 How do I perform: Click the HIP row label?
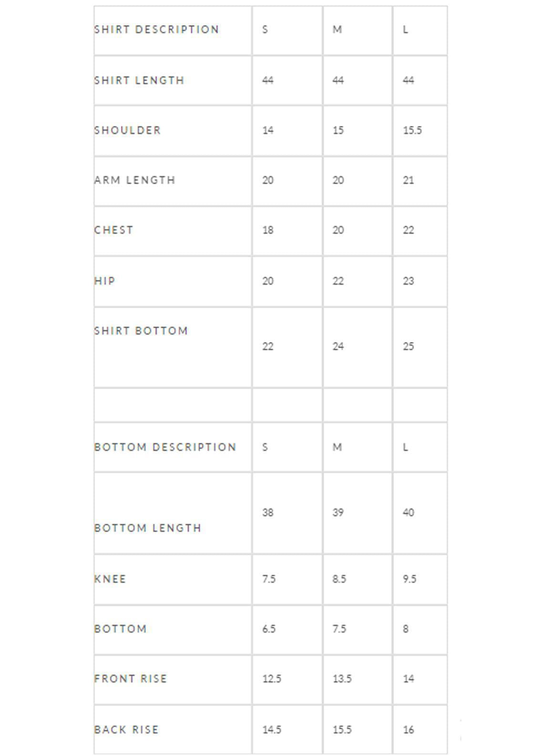(x=105, y=281)
